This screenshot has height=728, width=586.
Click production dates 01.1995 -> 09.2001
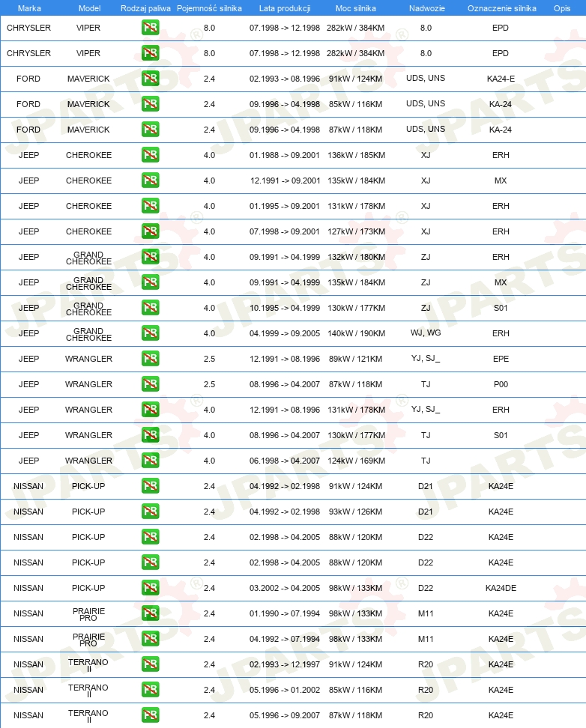[285, 206]
